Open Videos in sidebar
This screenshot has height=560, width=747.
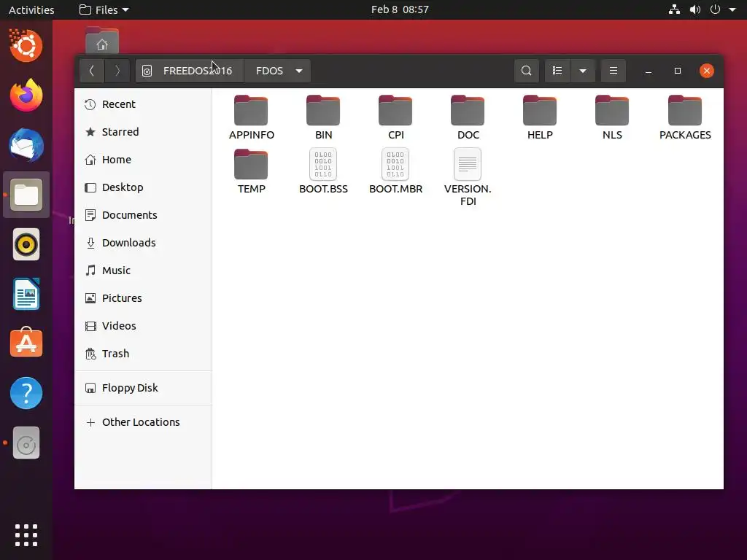point(143,326)
